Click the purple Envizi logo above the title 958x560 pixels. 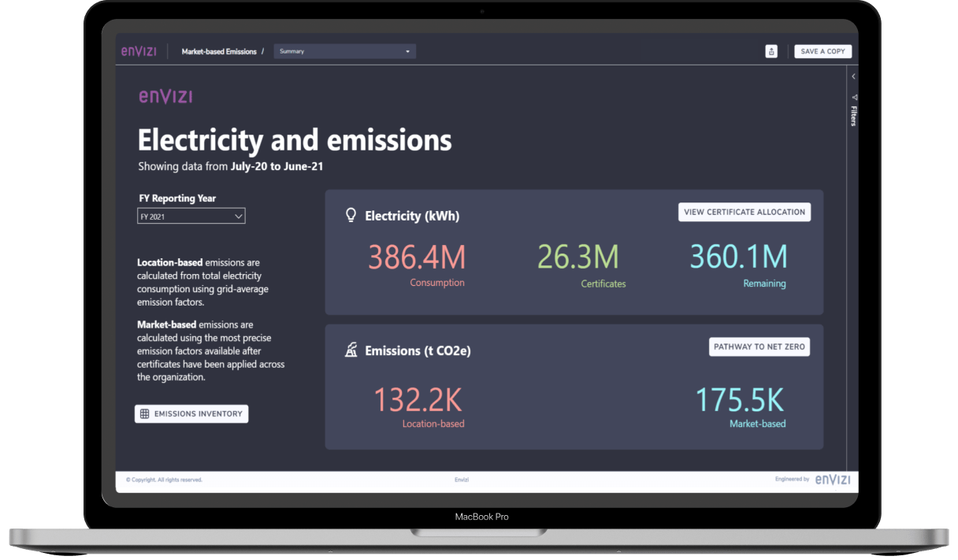pyautogui.click(x=165, y=96)
